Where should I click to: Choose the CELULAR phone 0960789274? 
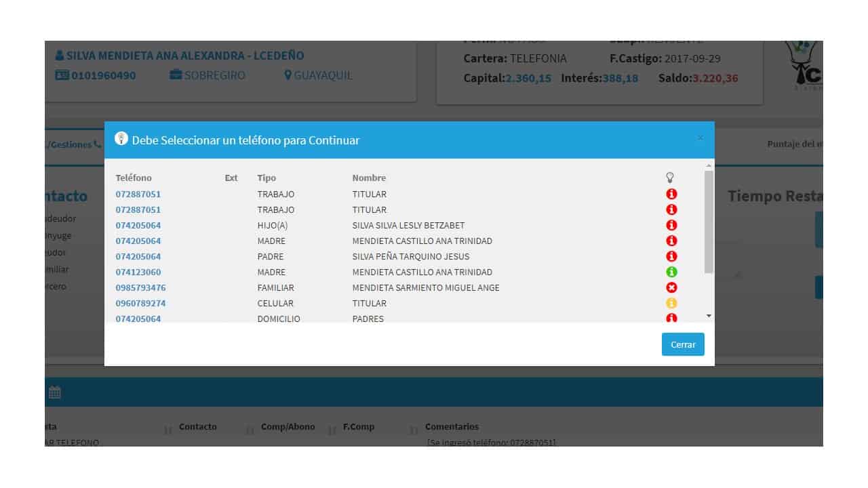[x=140, y=303]
